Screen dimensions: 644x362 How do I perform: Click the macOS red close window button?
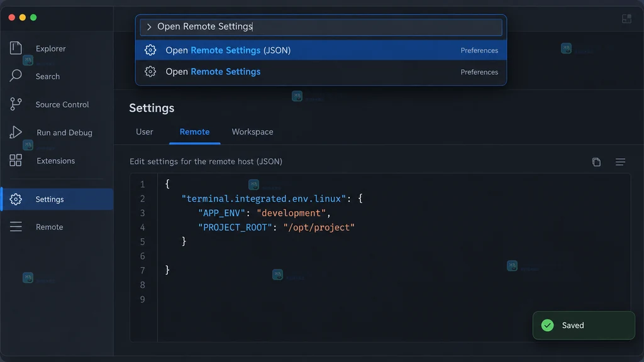coord(12,17)
